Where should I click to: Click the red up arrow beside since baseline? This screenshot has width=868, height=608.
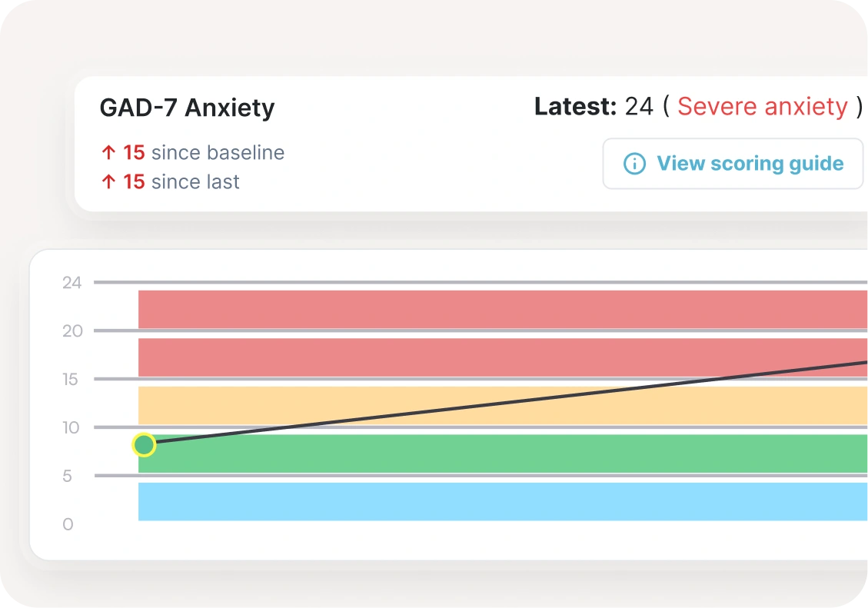(x=108, y=153)
